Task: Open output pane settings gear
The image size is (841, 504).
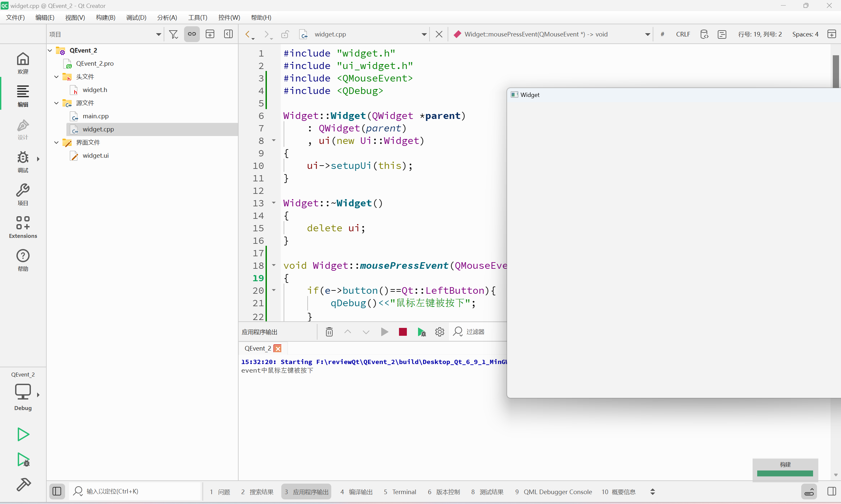Action: 439,332
